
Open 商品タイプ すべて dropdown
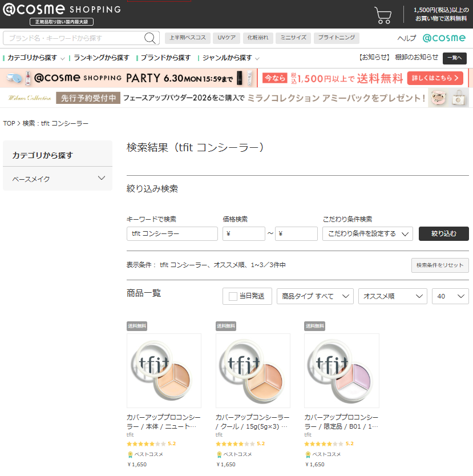coord(315,296)
